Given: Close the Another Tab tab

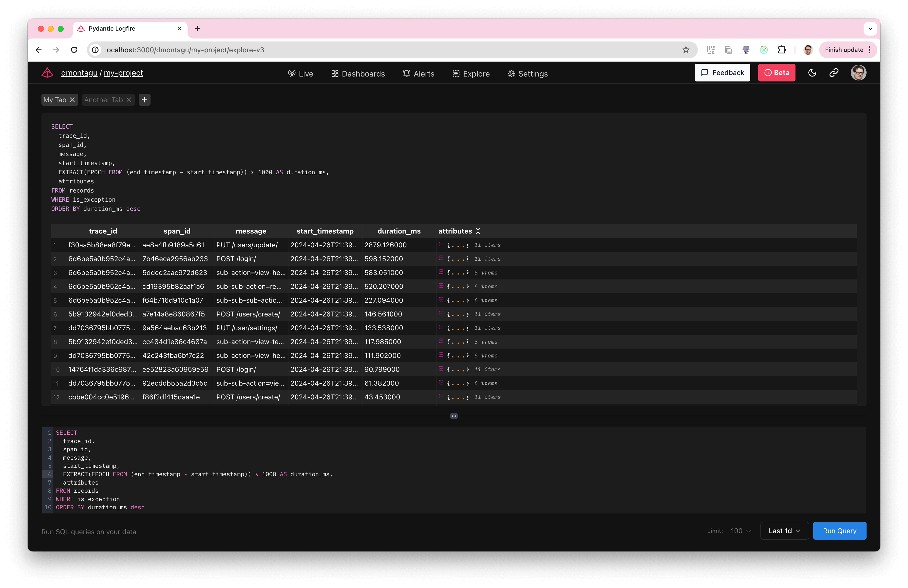Looking at the screenshot, I should (x=129, y=99).
